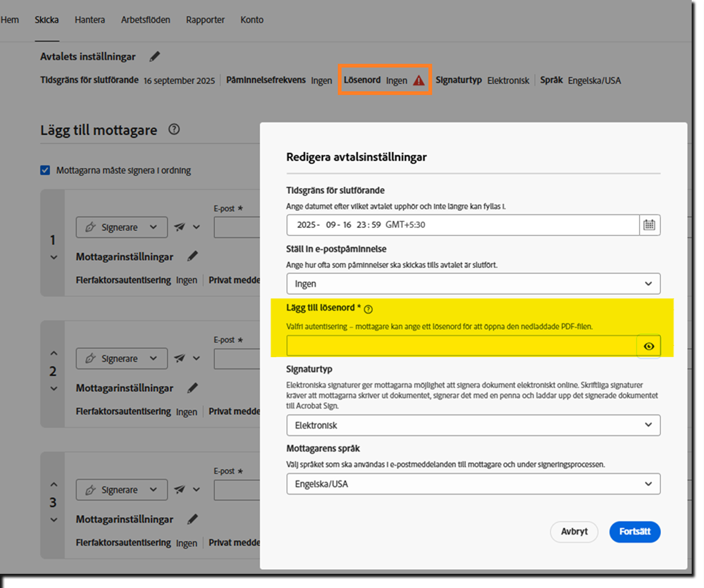Uncheck Mottagarna måste signera i ordning
Screen dimensions: 704x588
point(45,170)
